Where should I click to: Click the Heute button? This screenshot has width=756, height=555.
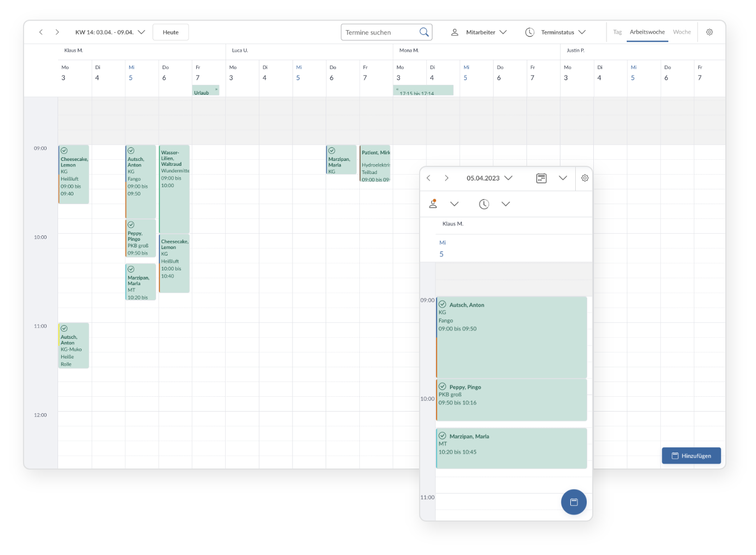coord(170,32)
